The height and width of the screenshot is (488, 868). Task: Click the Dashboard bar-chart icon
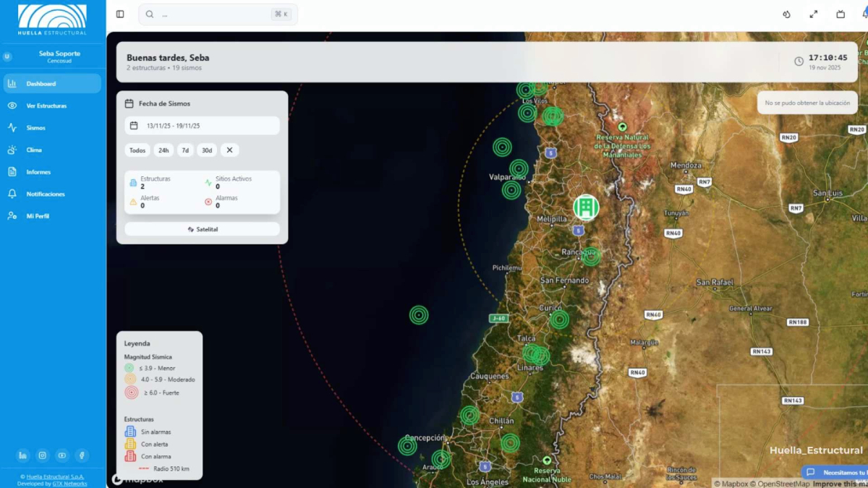pyautogui.click(x=12, y=83)
